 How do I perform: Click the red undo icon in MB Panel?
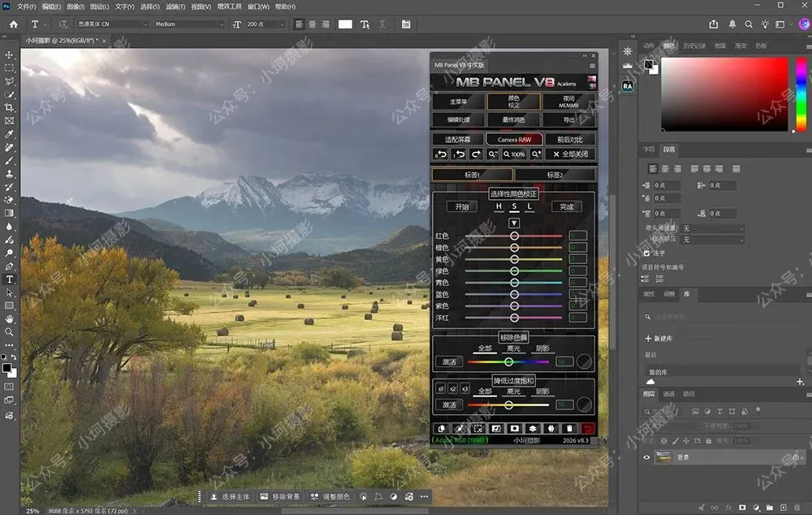588,428
